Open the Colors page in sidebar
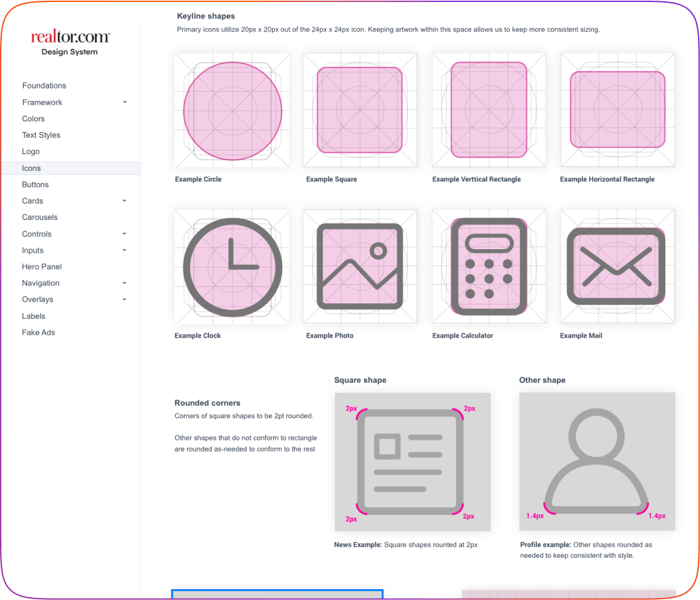Viewport: 700px width, 600px height. click(x=33, y=119)
